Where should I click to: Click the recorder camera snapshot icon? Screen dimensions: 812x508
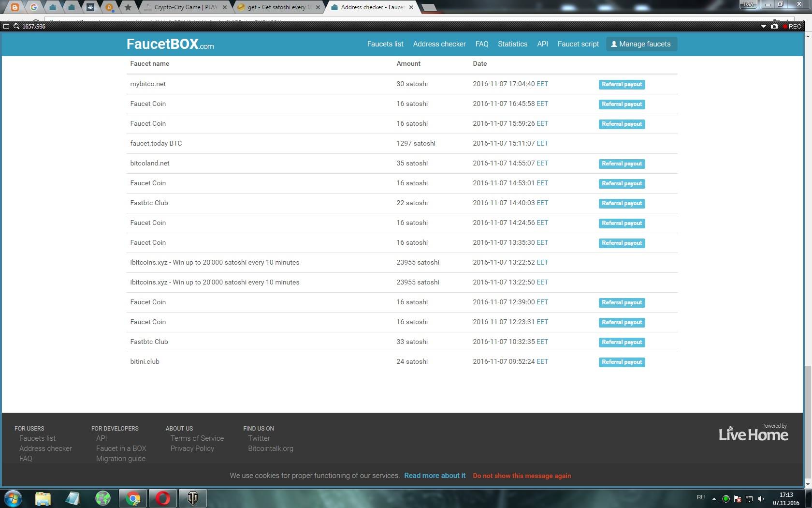(x=774, y=26)
